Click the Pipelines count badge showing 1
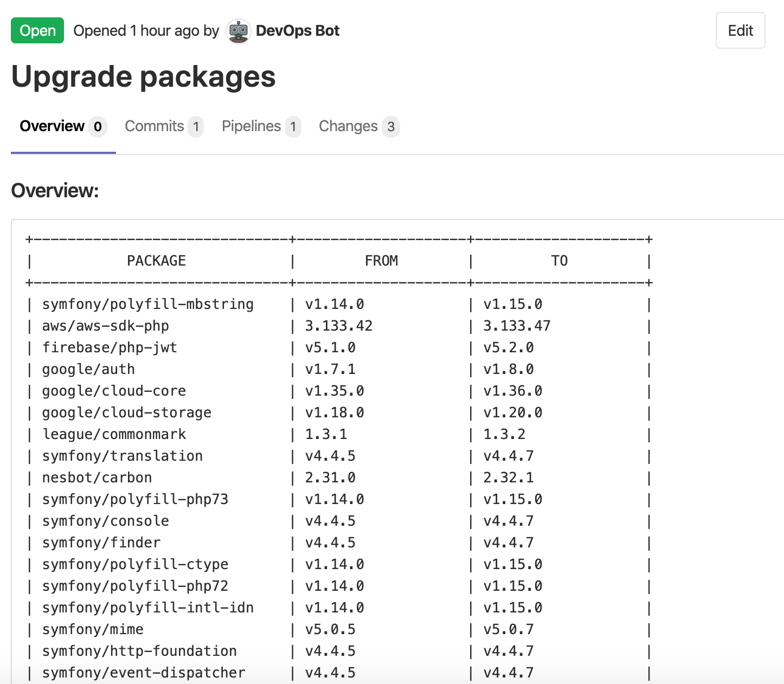The height and width of the screenshot is (684, 784). coord(293,127)
